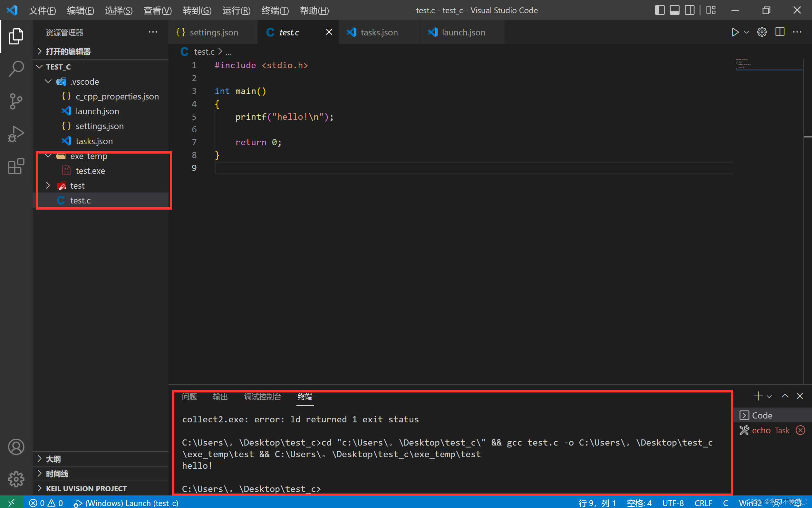The width and height of the screenshot is (812, 508).
Task: Toggle the bottom panel layout button
Action: 674,10
